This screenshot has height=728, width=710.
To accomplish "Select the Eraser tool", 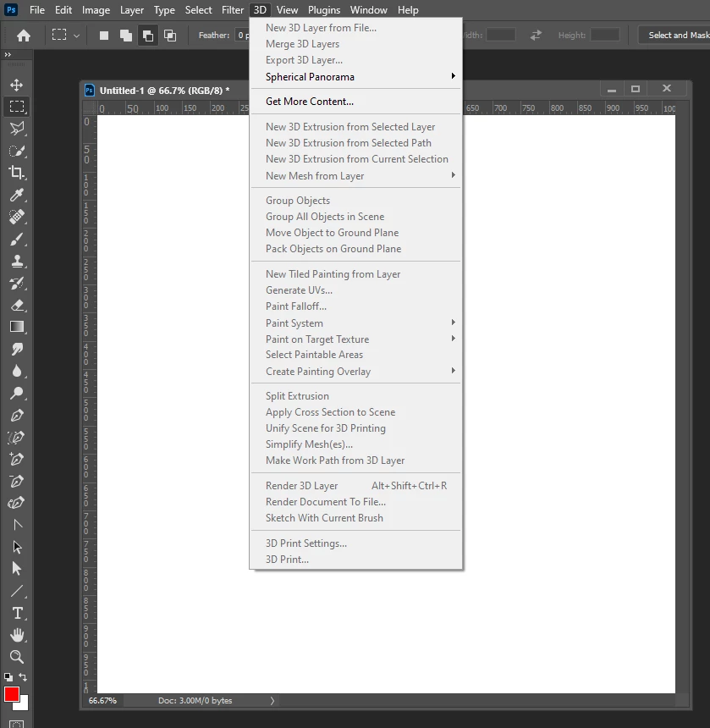I will 17,305.
